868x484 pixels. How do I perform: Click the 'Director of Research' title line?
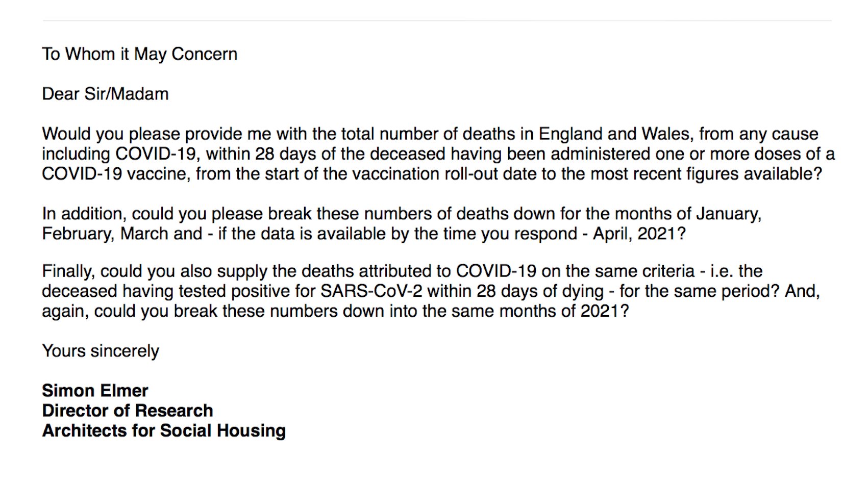click(128, 411)
